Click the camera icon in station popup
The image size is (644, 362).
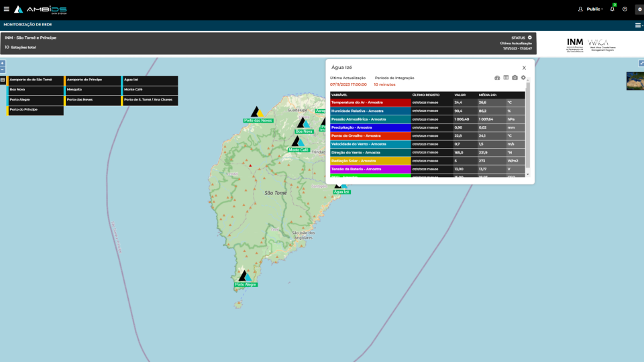point(515,78)
